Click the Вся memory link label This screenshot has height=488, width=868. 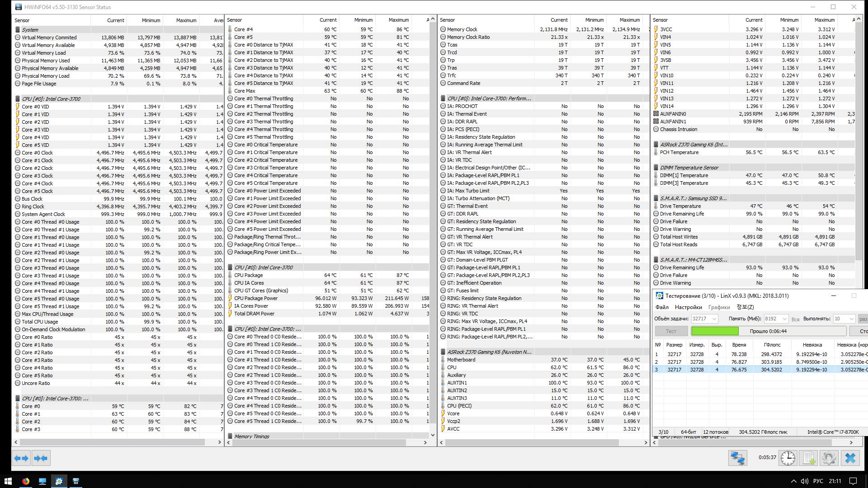(x=795, y=319)
